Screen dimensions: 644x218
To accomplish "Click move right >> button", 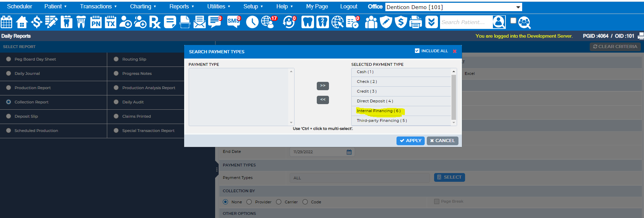I will pos(323,86).
